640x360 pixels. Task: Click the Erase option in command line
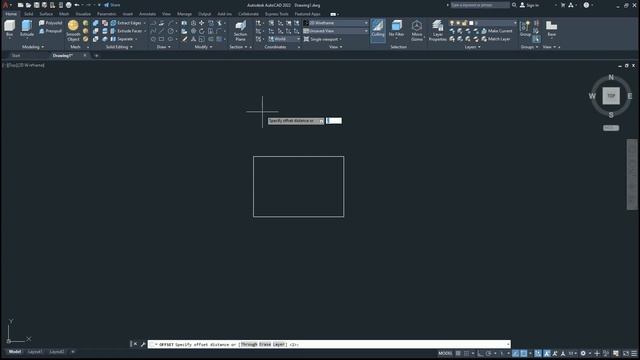tap(265, 344)
